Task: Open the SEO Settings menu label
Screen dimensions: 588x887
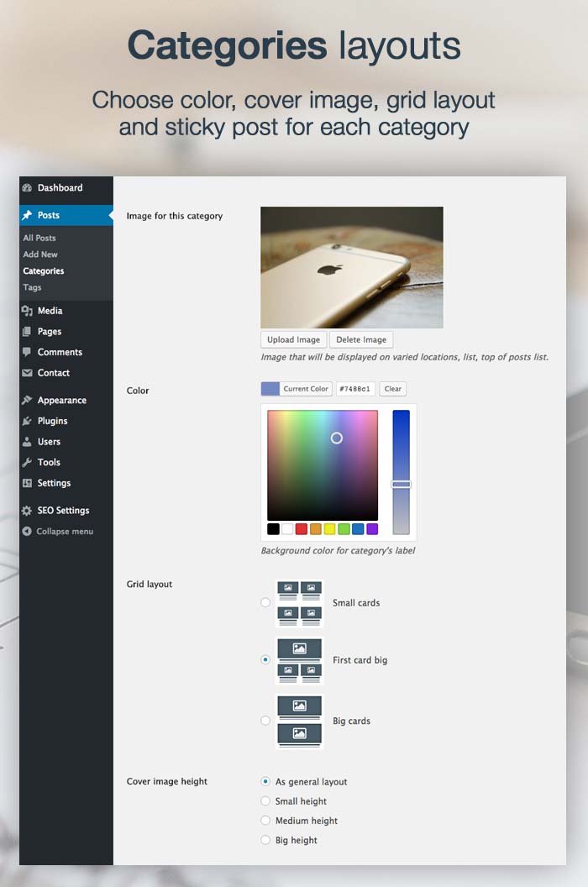Action: pos(63,510)
